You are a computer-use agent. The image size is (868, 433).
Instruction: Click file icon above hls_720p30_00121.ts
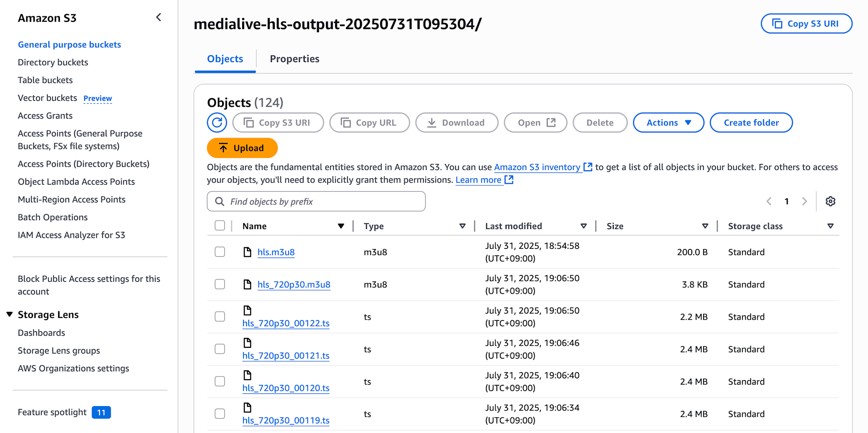pyautogui.click(x=247, y=343)
